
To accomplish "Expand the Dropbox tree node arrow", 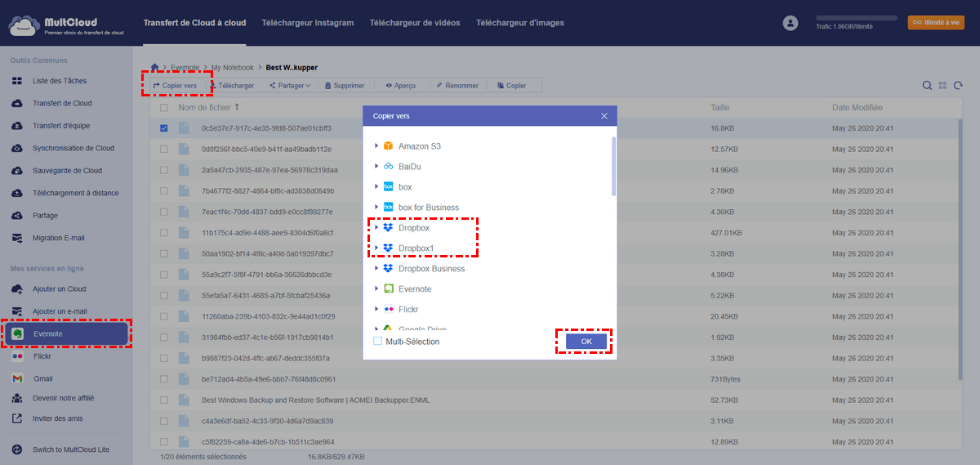I will pos(376,228).
